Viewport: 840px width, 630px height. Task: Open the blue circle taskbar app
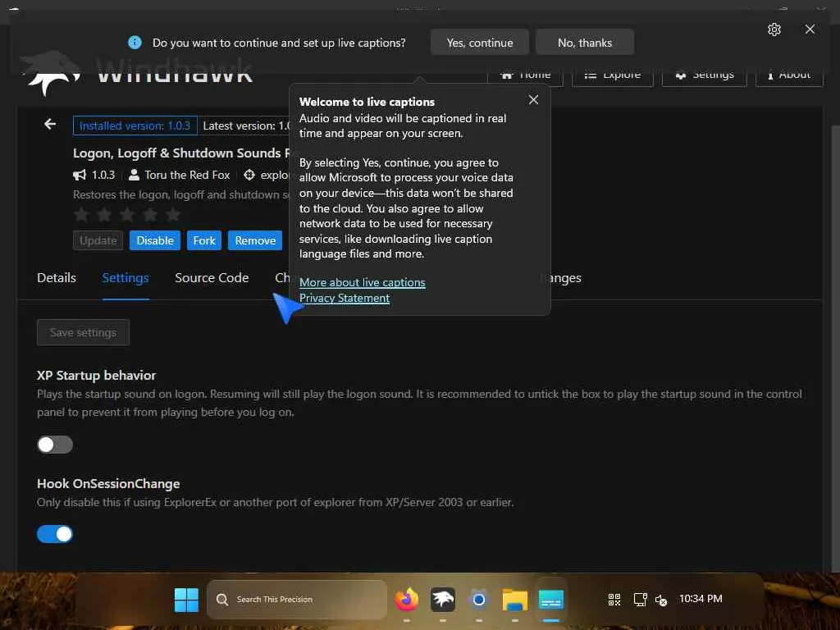[478, 600]
